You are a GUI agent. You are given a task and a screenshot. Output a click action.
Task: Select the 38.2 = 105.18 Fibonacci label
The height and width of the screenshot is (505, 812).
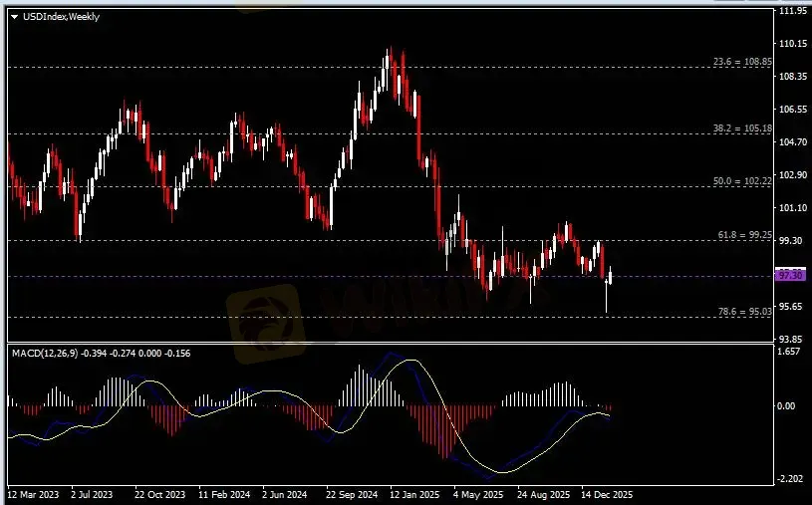tap(742, 127)
